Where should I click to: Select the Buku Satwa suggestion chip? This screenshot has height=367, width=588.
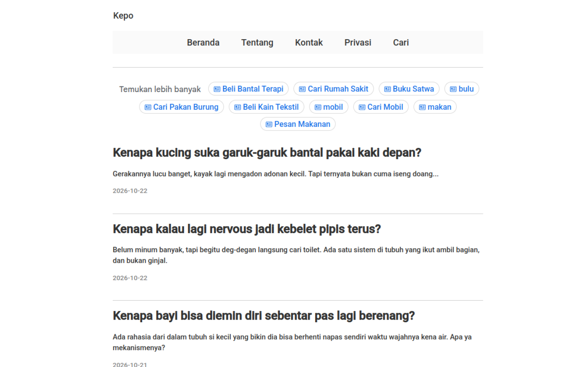[409, 89]
